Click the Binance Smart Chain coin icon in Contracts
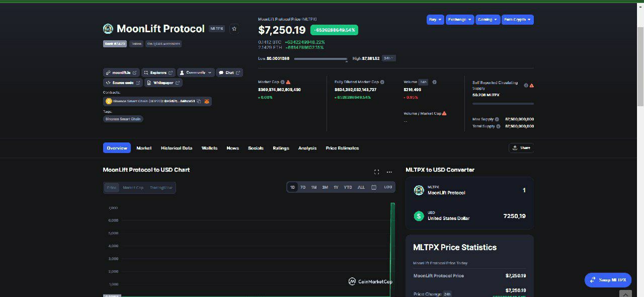Screen dimensions: 644x297 pos(109,101)
